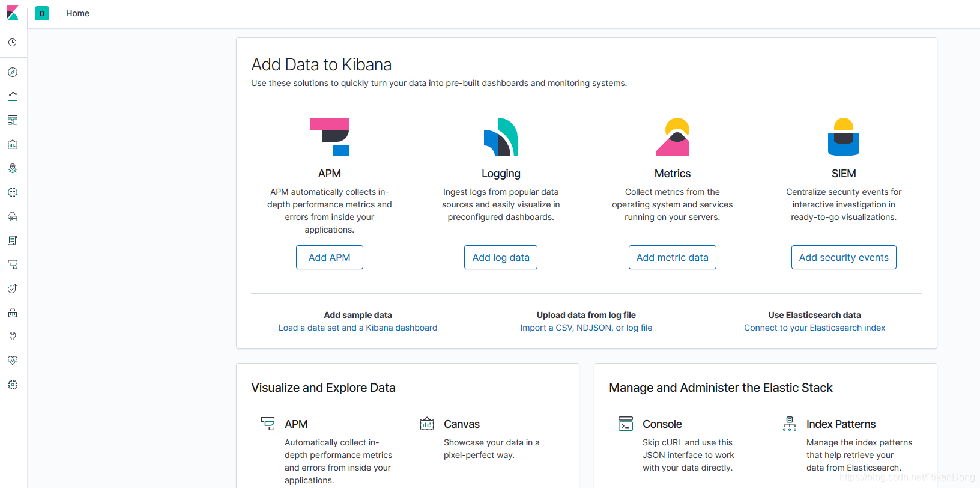Screen dimensions: 980x488
Task: Click the large SIEM logo graphic
Action: point(844,137)
